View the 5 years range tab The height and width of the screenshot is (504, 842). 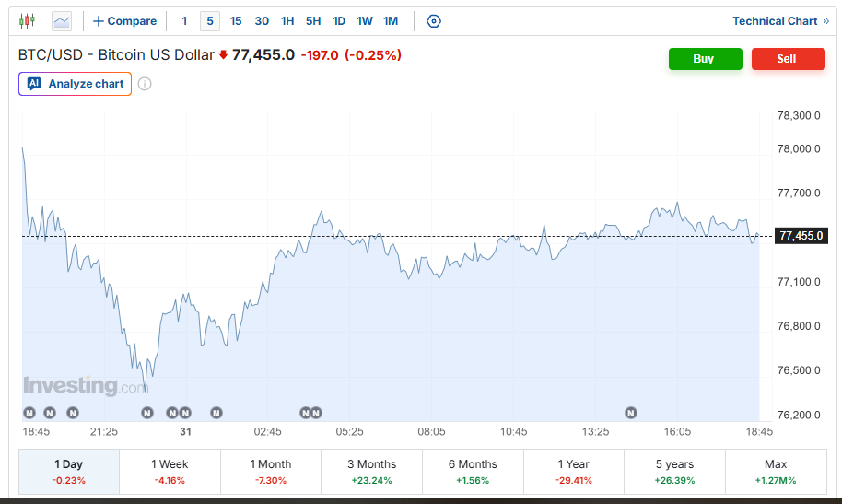click(x=674, y=472)
